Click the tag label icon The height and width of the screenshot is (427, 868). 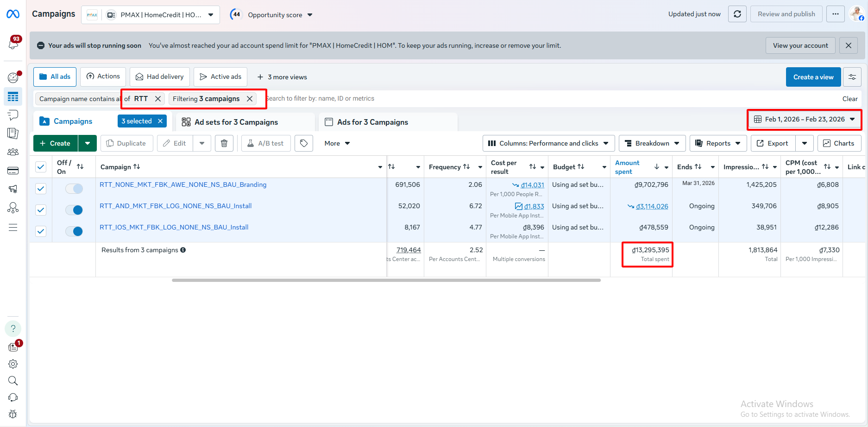tap(304, 143)
